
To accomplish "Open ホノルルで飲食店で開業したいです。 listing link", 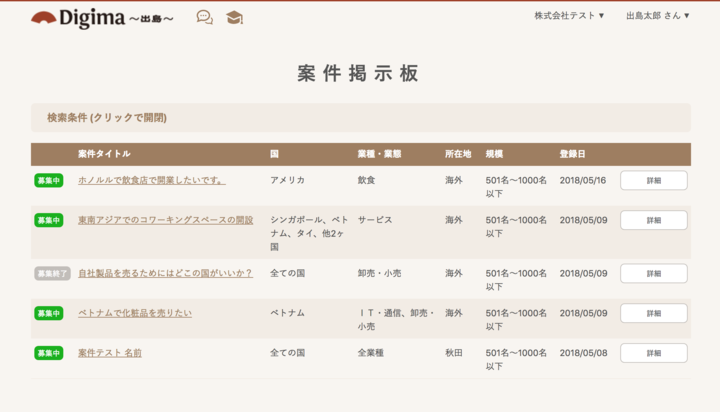I will click(151, 181).
